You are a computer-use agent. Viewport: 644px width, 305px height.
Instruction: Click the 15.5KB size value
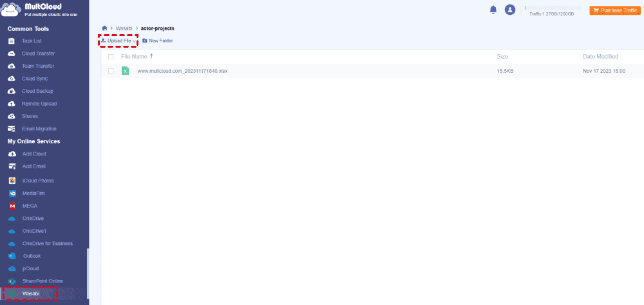click(505, 71)
